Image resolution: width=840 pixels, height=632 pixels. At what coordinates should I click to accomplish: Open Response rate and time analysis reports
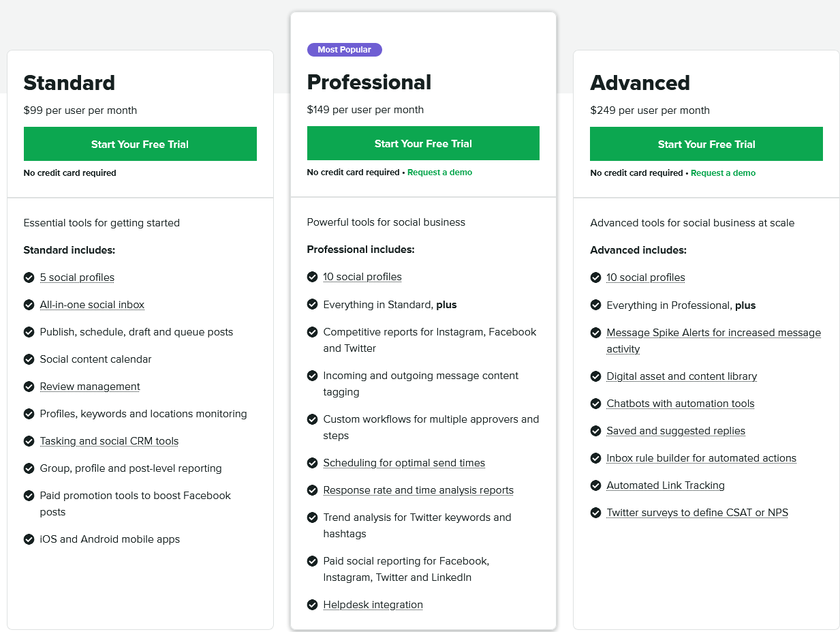pyautogui.click(x=418, y=490)
